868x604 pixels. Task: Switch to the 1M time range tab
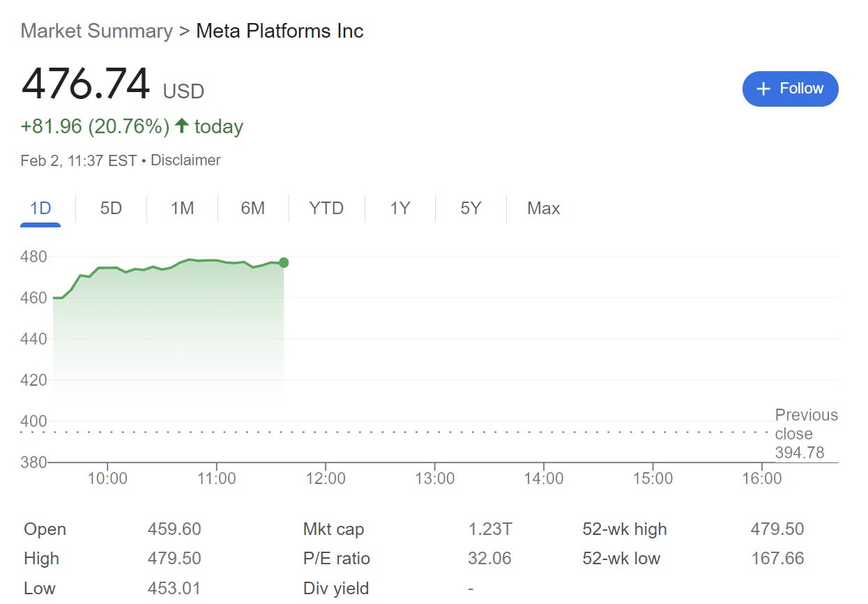182,208
